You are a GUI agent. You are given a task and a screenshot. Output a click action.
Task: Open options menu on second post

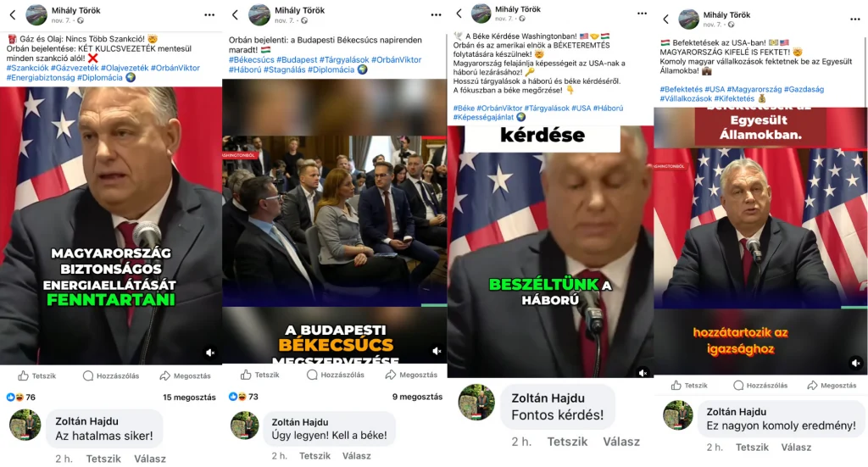coord(437,15)
